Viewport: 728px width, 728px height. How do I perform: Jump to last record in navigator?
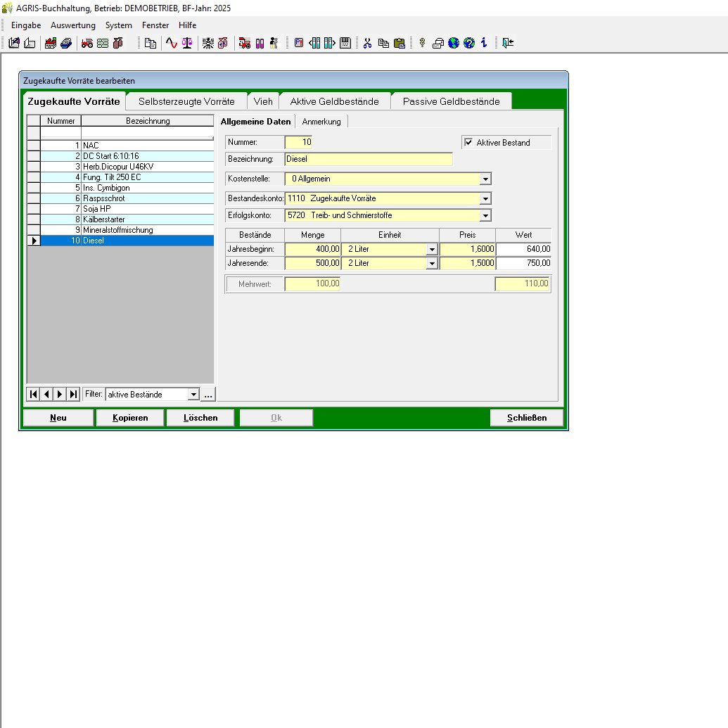click(73, 395)
